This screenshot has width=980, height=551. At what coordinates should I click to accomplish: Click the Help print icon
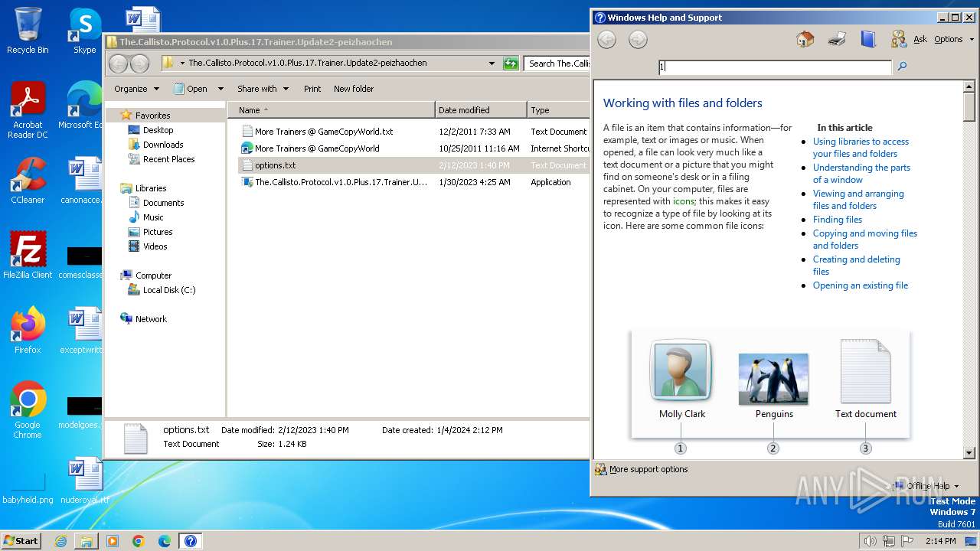coord(837,39)
